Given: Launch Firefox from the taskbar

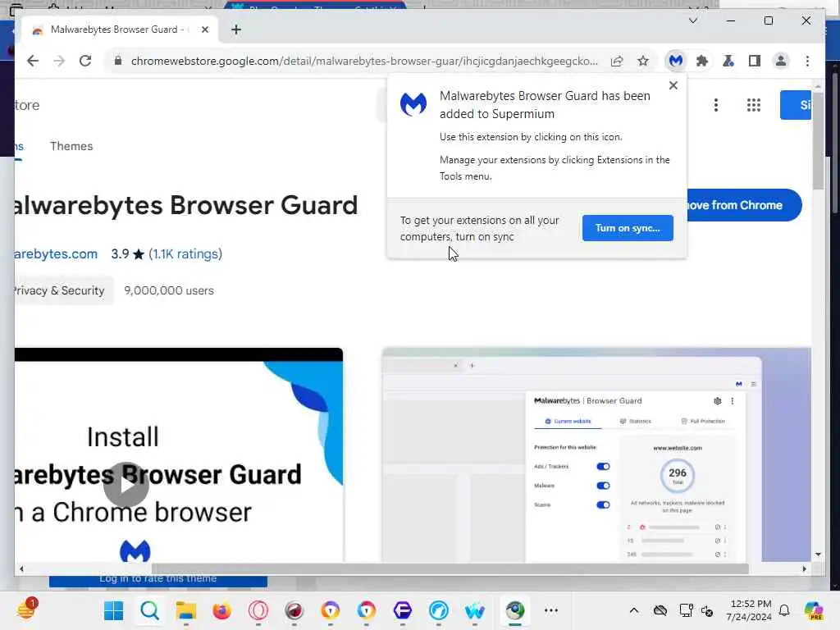Looking at the screenshot, I should pyautogui.click(x=221, y=610).
